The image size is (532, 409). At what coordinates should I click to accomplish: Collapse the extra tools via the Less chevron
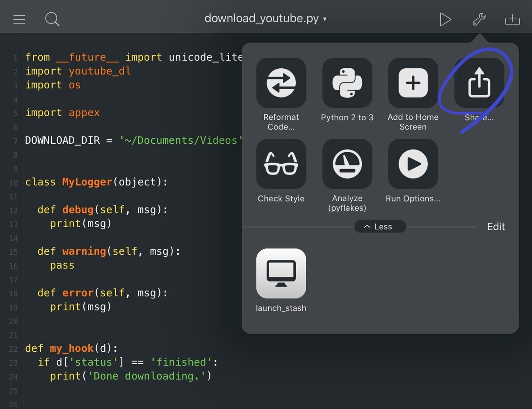[x=380, y=226]
